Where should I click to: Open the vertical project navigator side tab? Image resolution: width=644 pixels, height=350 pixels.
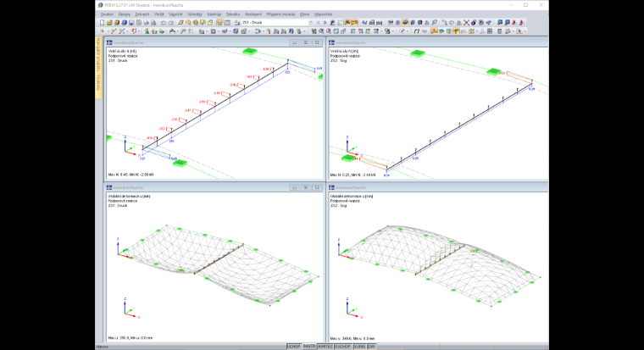coord(98,68)
